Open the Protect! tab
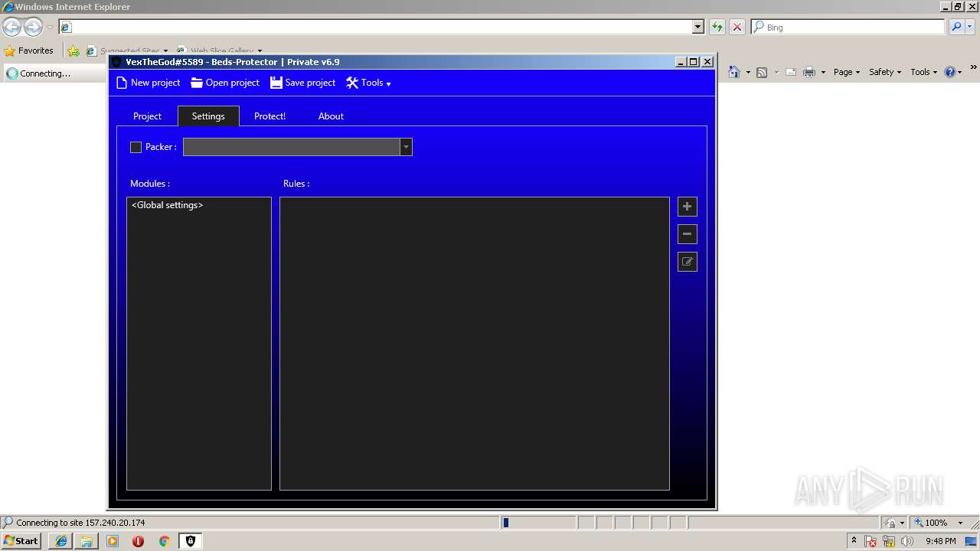Screen dimensions: 980x551 pos(269,116)
